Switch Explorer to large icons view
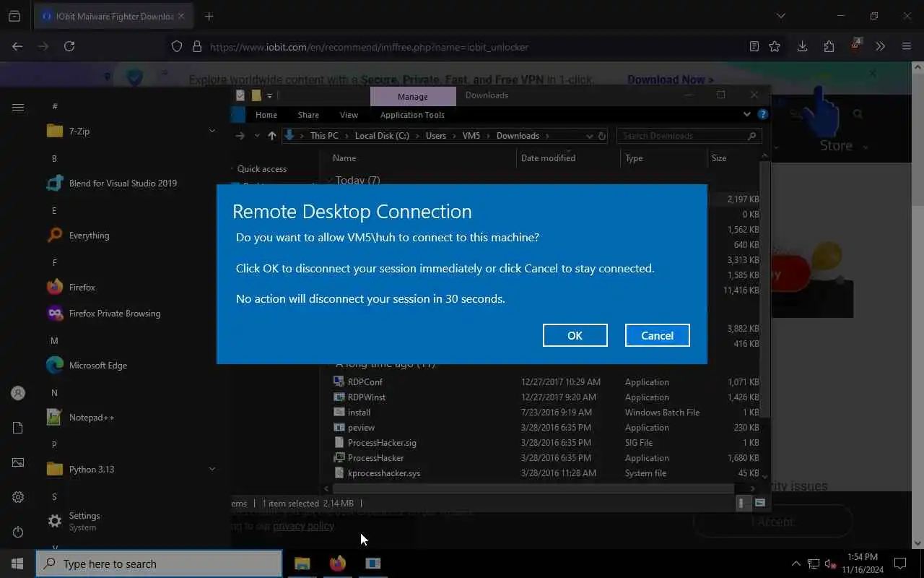Image resolution: width=924 pixels, height=578 pixels. 759,503
